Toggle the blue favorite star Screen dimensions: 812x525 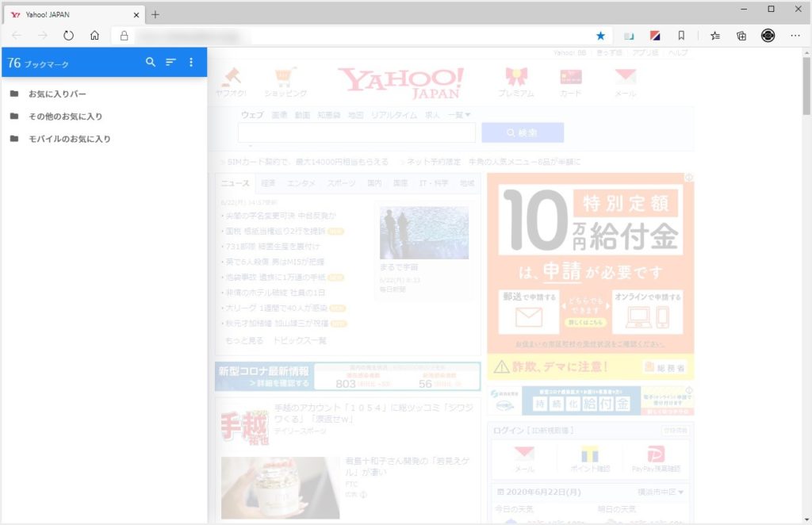[x=600, y=35]
